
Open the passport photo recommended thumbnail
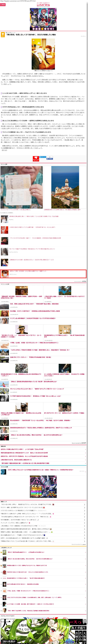[x=22, y=187]
